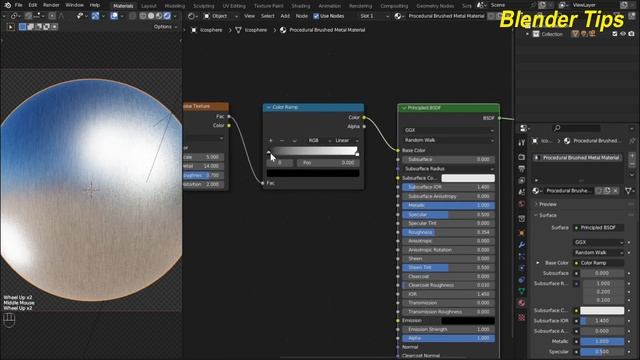The image size is (640, 360).
Task: Toggle the Use Nodes checkbox
Action: coord(316,16)
